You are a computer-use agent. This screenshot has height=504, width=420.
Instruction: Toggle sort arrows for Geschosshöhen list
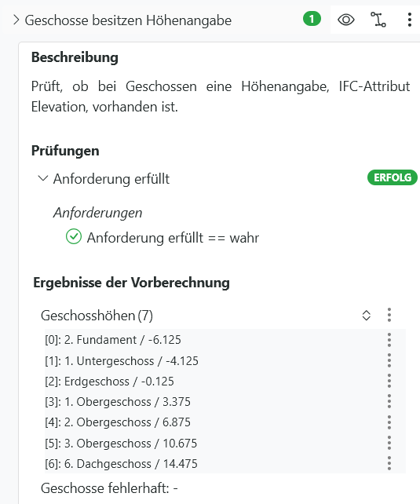coord(367,316)
